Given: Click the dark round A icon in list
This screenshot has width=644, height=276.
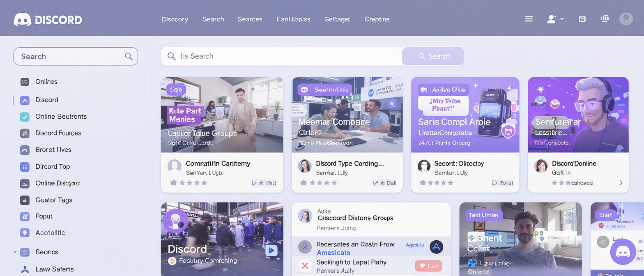Looking at the screenshot, I should point(436,247).
